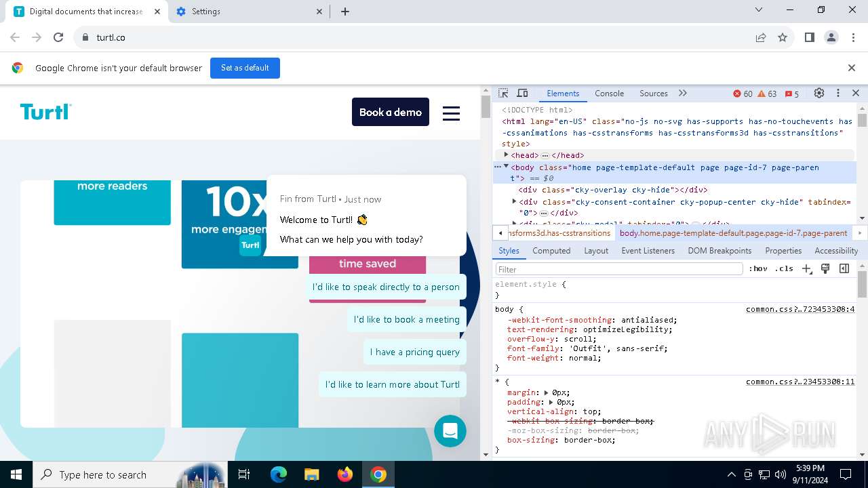868x488 pixels.
Task: Switch to the Console tab
Action: click(x=609, y=94)
